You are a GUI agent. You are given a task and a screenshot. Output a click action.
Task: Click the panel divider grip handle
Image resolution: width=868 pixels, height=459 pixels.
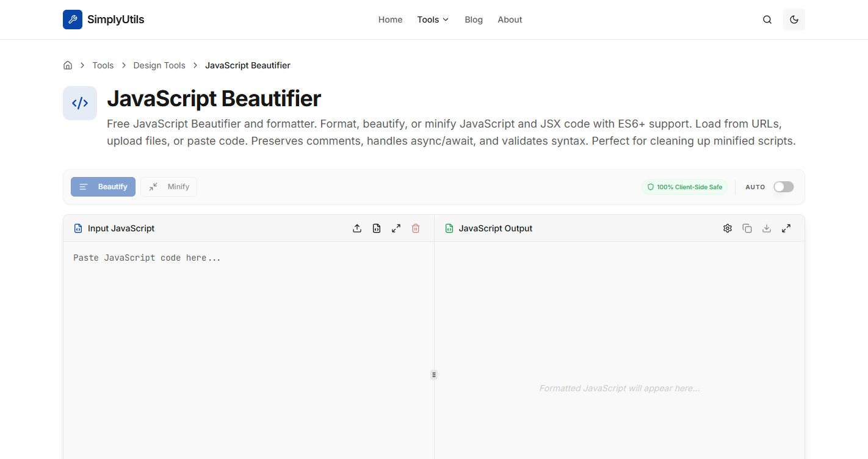click(434, 375)
